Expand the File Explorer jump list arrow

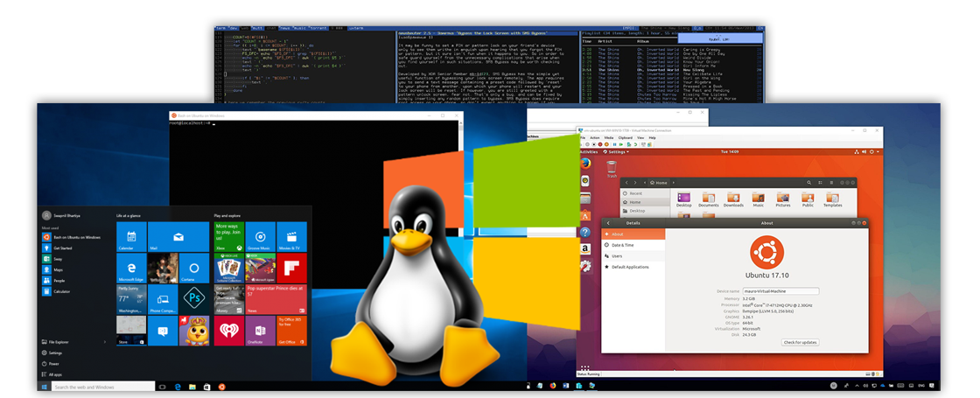105,342
